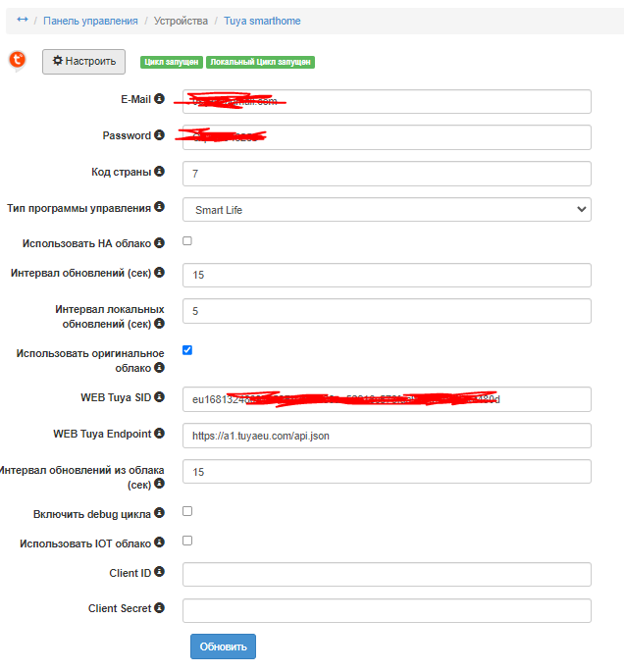Screen dimensions: 624x672
Task: Click info icon next to E-Mail
Action: click(159, 99)
